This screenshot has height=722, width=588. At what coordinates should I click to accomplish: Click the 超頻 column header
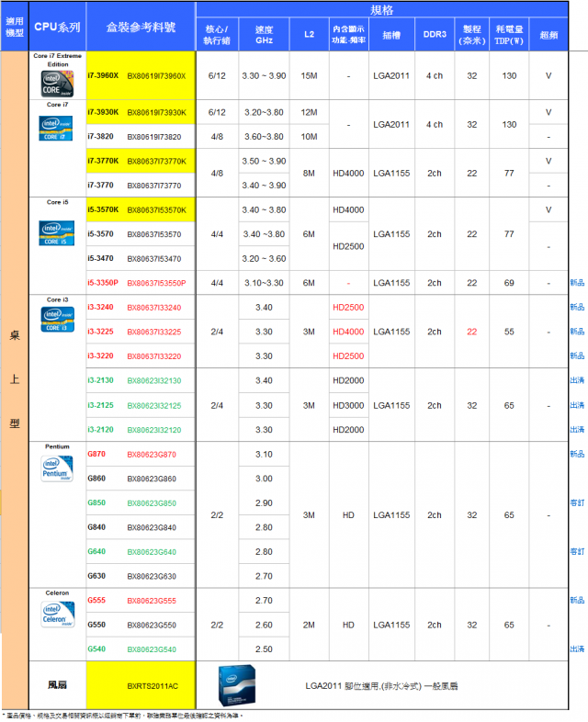click(548, 35)
